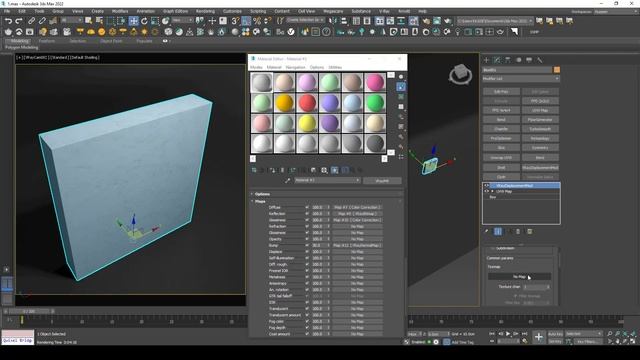
Task: Click the Edit Poly modifier button
Action: pyautogui.click(x=501, y=92)
